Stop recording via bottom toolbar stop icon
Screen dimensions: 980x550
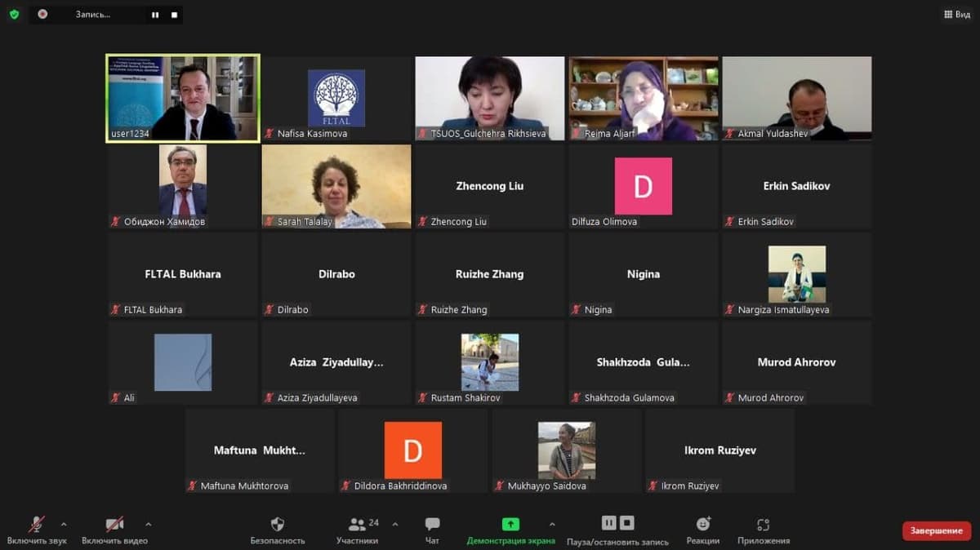click(626, 523)
